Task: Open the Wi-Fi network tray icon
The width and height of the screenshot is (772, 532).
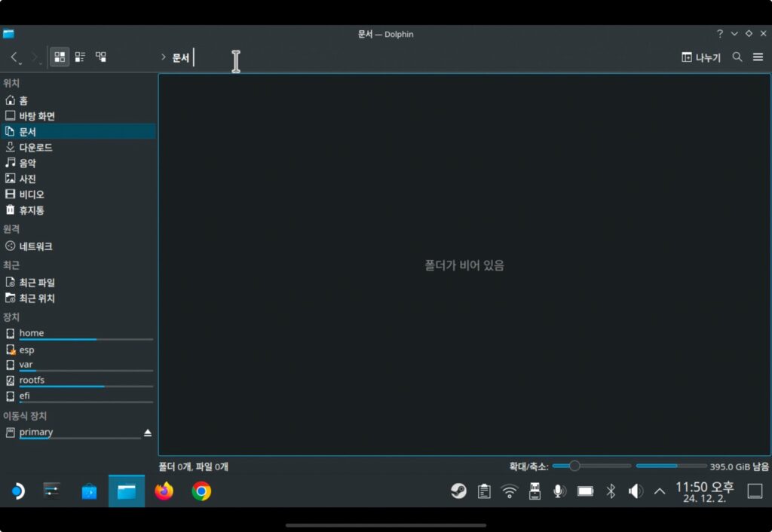Action: [x=510, y=491]
